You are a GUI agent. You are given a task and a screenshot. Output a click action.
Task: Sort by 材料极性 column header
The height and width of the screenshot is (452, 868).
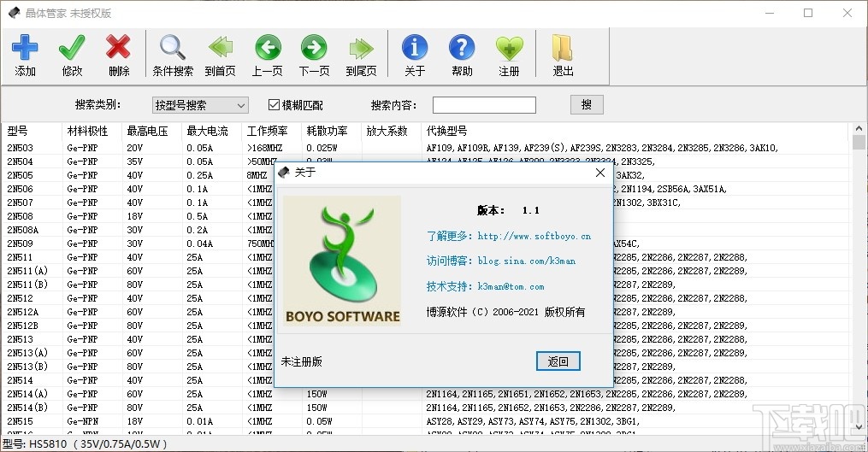pos(87,131)
